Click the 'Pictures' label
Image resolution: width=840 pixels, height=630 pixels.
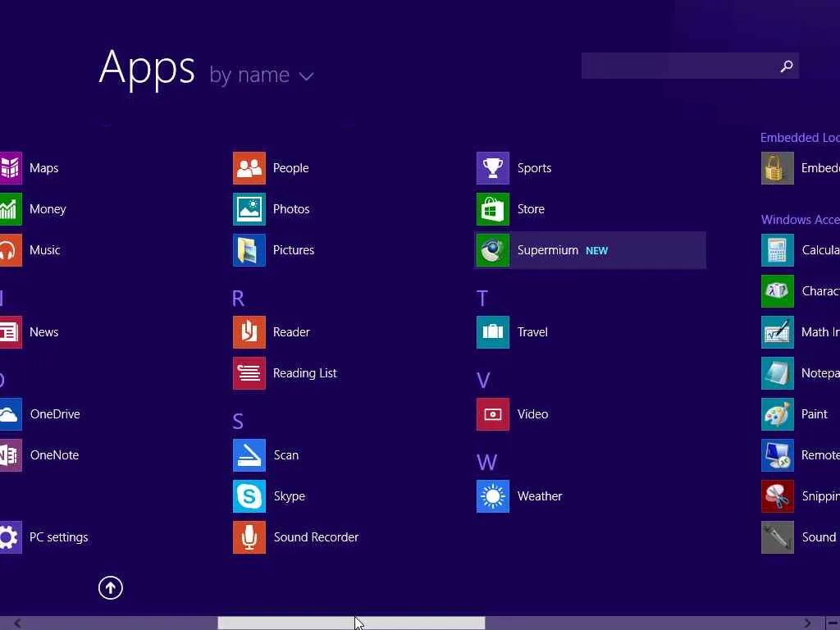coord(294,250)
